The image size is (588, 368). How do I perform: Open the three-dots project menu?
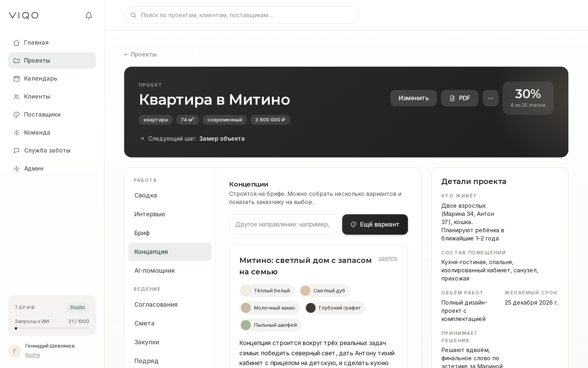[491, 98]
